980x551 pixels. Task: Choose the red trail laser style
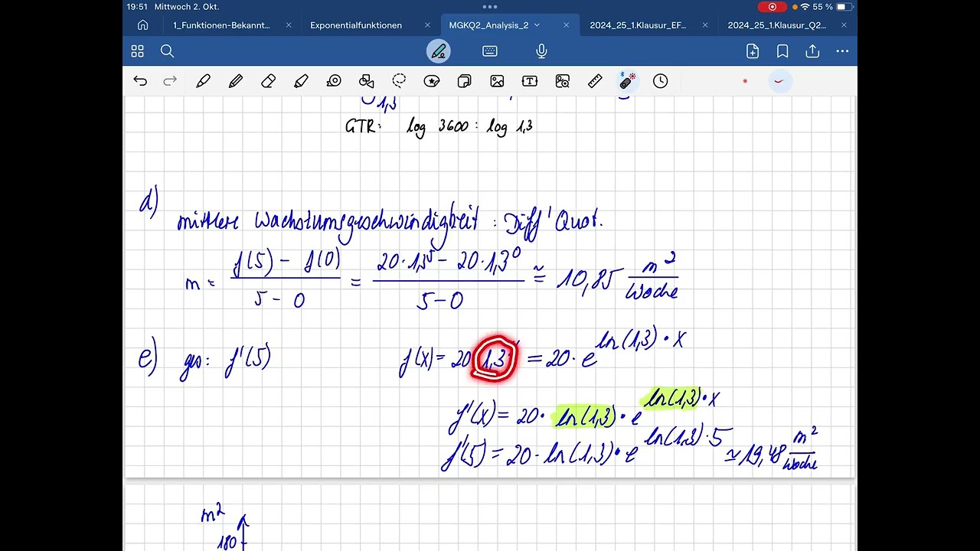tap(779, 81)
